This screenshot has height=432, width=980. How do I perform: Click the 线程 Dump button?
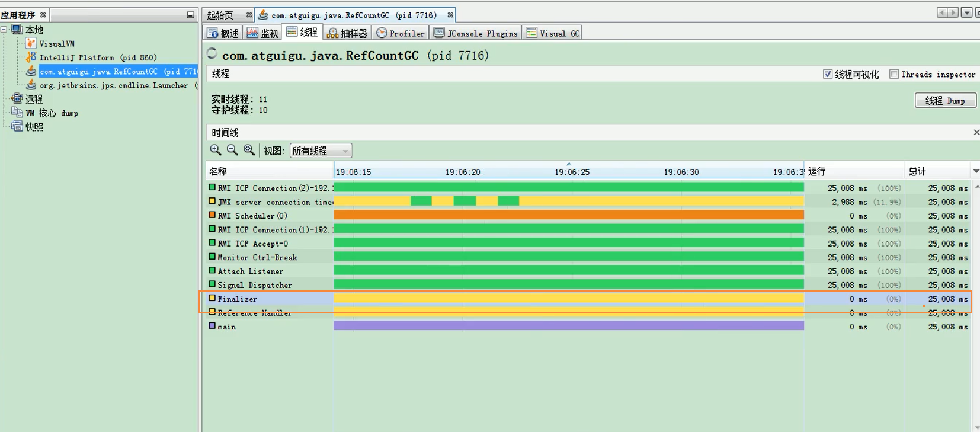pos(945,101)
